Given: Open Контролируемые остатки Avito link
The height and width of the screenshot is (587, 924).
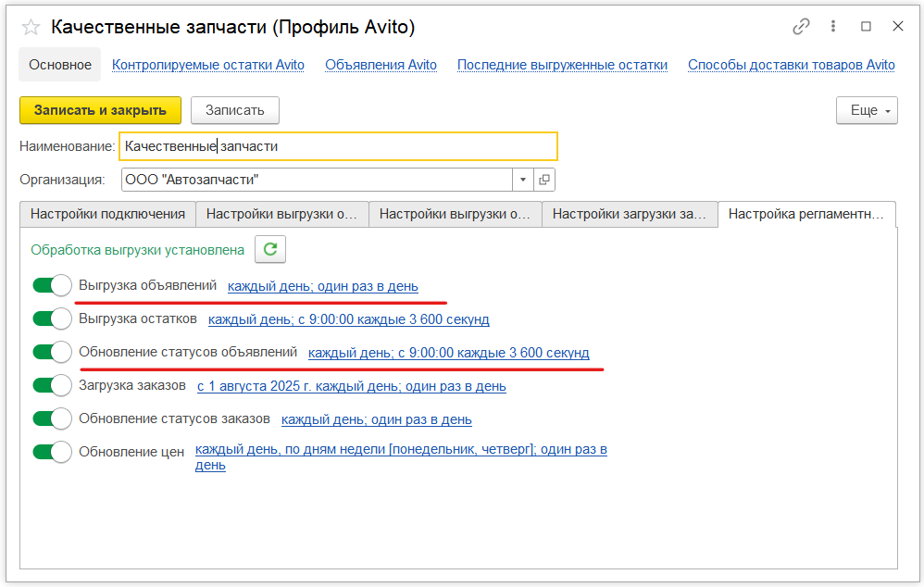Looking at the screenshot, I should [208, 65].
